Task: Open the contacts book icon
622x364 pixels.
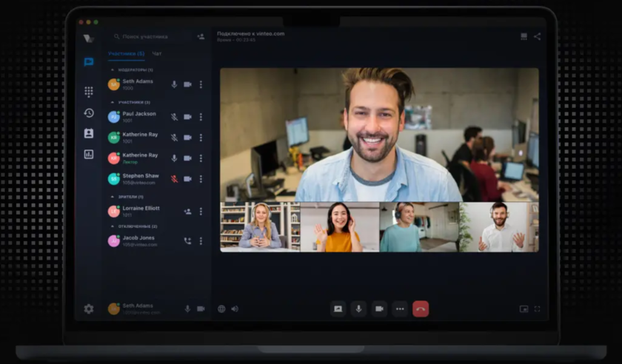Action: [89, 134]
